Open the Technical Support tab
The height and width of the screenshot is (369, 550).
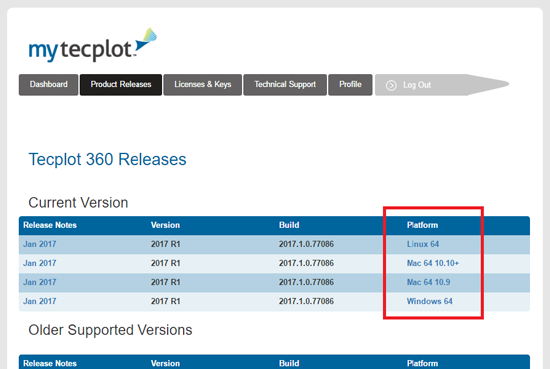(285, 85)
